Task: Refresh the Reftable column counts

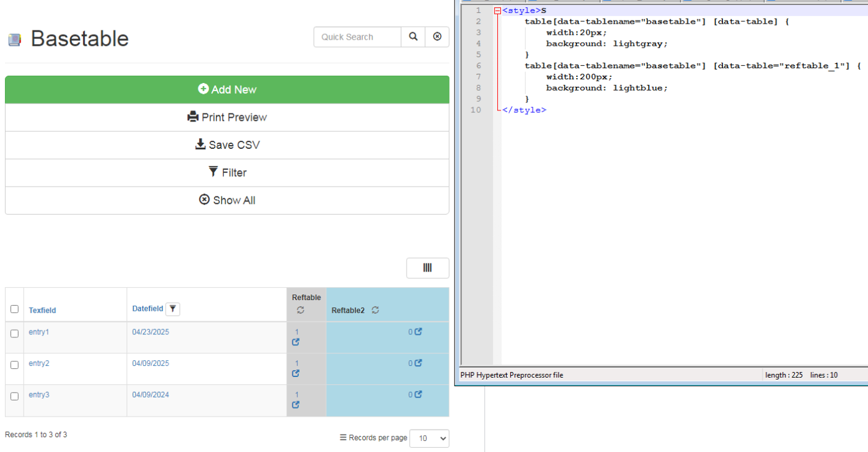Action: pyautogui.click(x=301, y=310)
